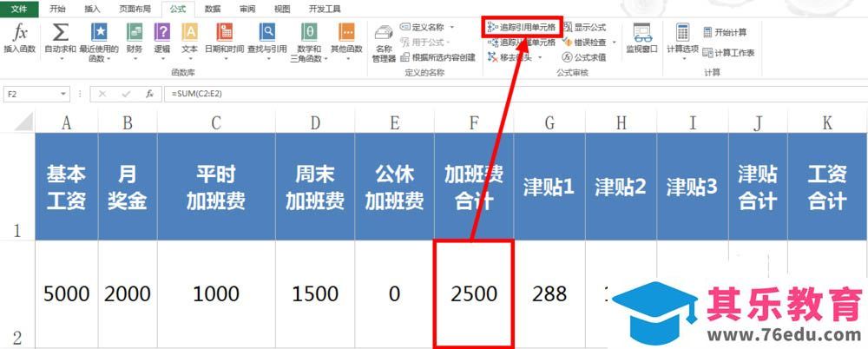This screenshot has width=868, height=349.
Task: Expand the dropdown arrow beside 移去箭头
Action: click(540, 57)
